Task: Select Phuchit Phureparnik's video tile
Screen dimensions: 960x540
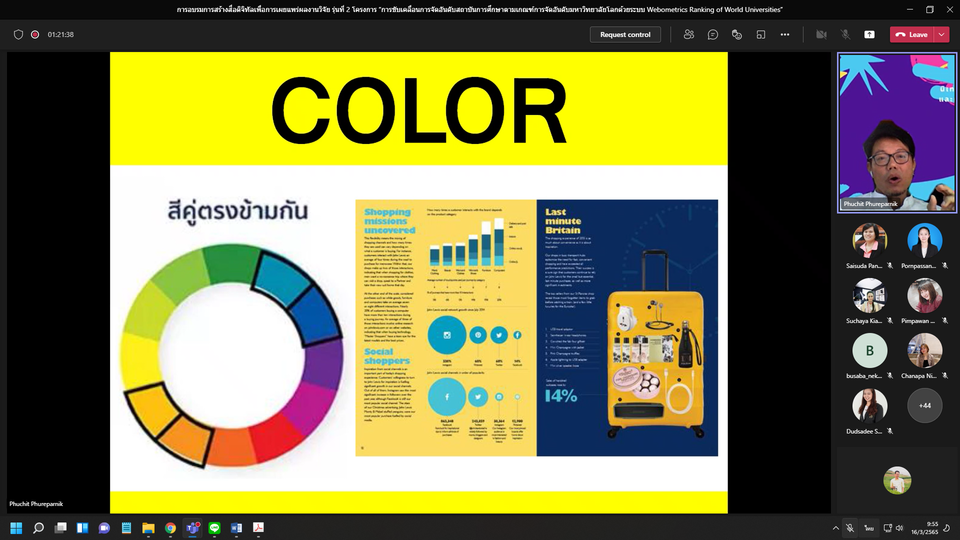Action: coord(897,132)
